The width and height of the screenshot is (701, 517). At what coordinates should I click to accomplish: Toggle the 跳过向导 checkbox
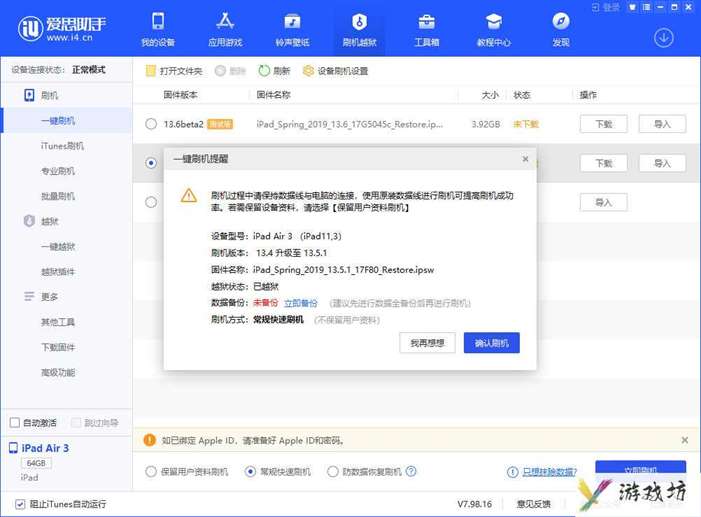point(76,423)
